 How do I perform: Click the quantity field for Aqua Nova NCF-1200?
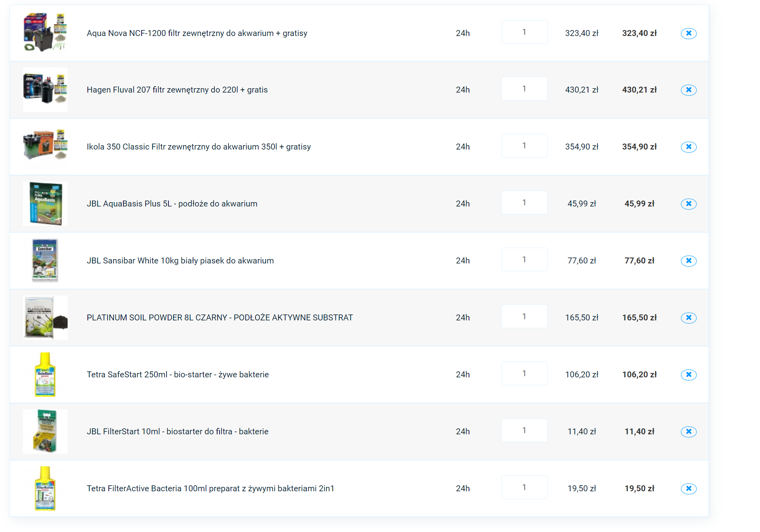pos(524,32)
